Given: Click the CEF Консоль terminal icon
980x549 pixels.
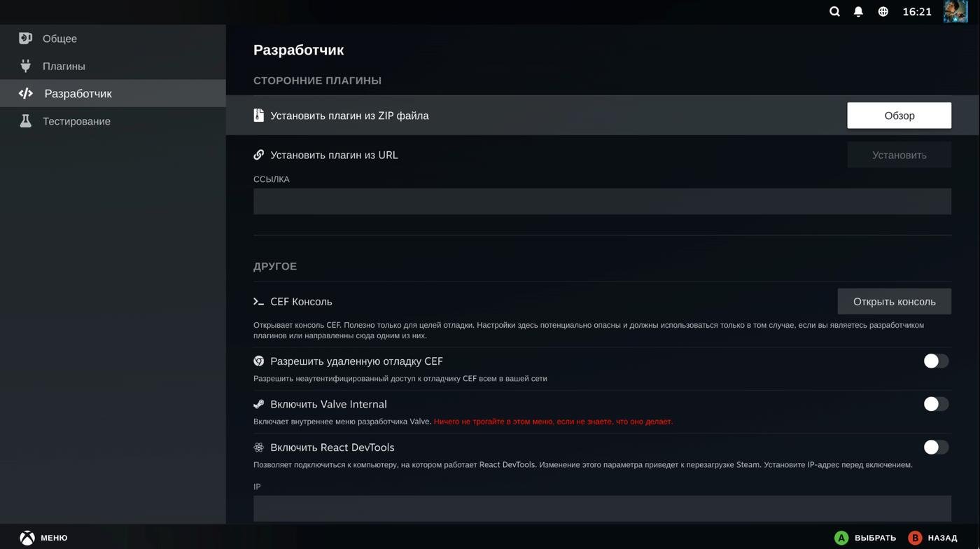Looking at the screenshot, I should click(x=258, y=302).
